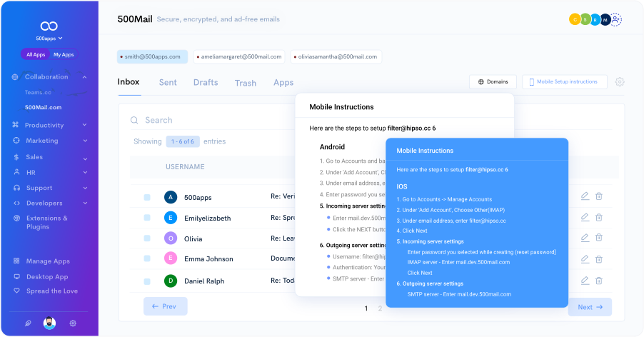Screen dimensions: 644x337
Task: Collapse the Collaboration section
Action: [x=84, y=77]
